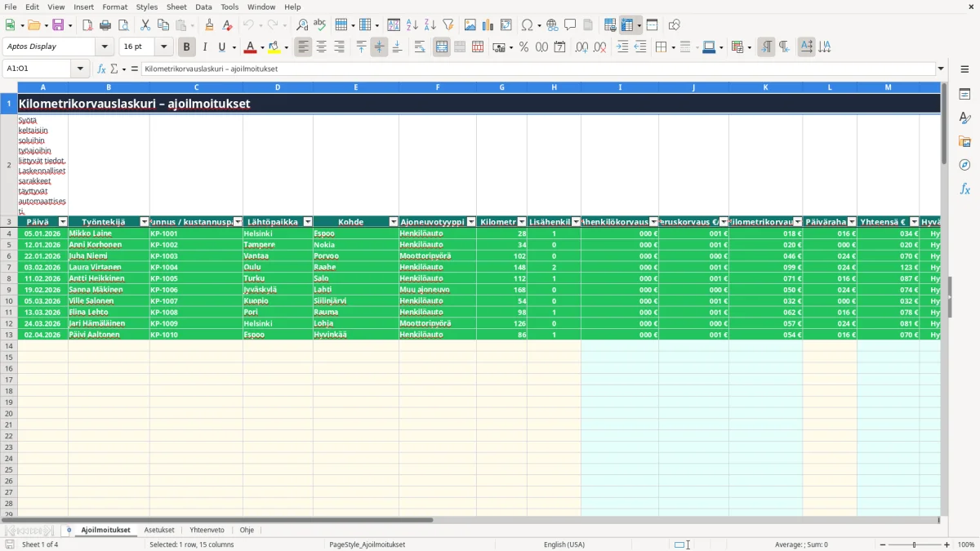Toggle Wrap Text on the cell

click(420, 47)
